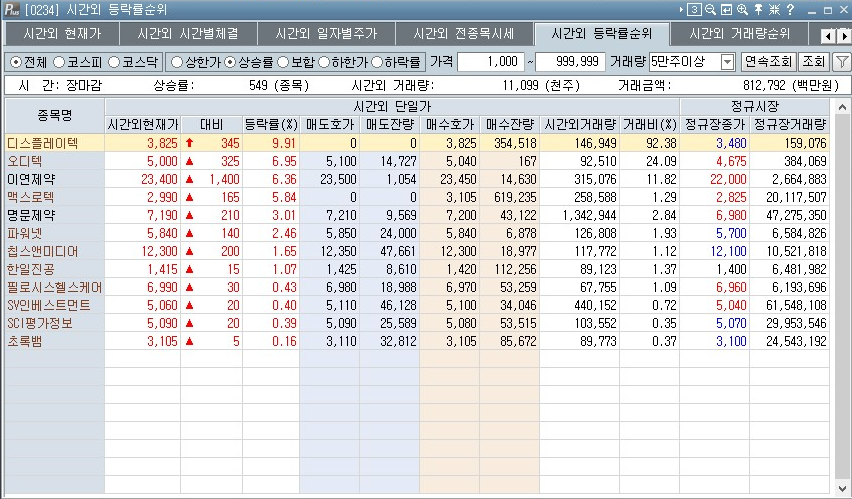The width and height of the screenshot is (852, 499).
Task: Sort by the 시간외거래량 column header
Action: 580,124
